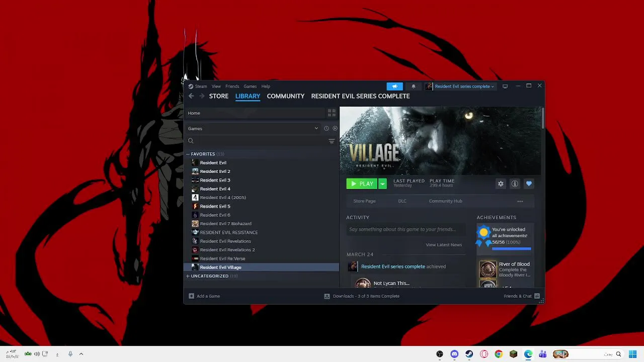Click Resident Evil series complete activity link
This screenshot has width=644, height=362.
click(x=393, y=266)
